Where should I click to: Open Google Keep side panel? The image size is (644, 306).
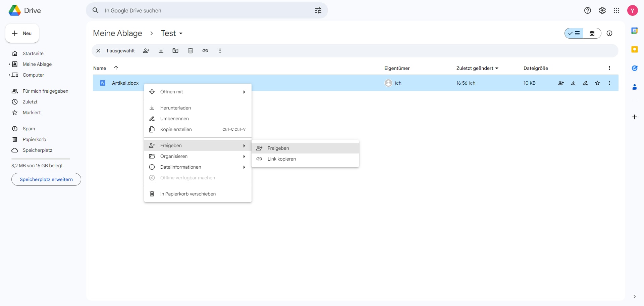click(x=634, y=49)
